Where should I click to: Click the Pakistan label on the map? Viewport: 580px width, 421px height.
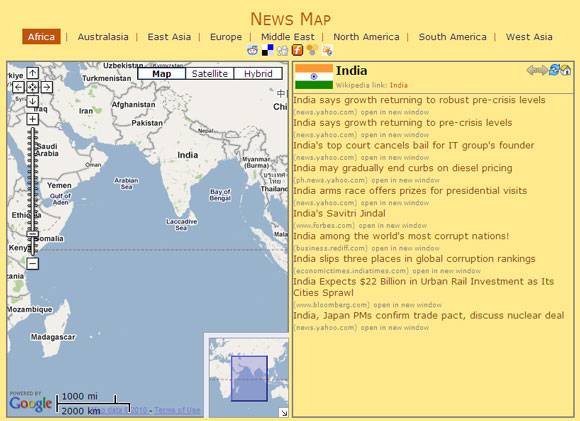pos(147,123)
